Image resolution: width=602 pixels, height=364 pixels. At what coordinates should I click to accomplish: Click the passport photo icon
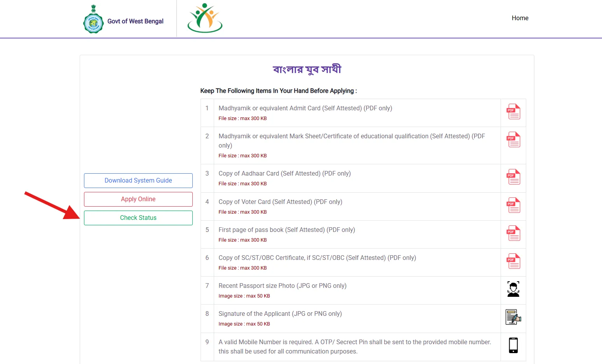513,289
